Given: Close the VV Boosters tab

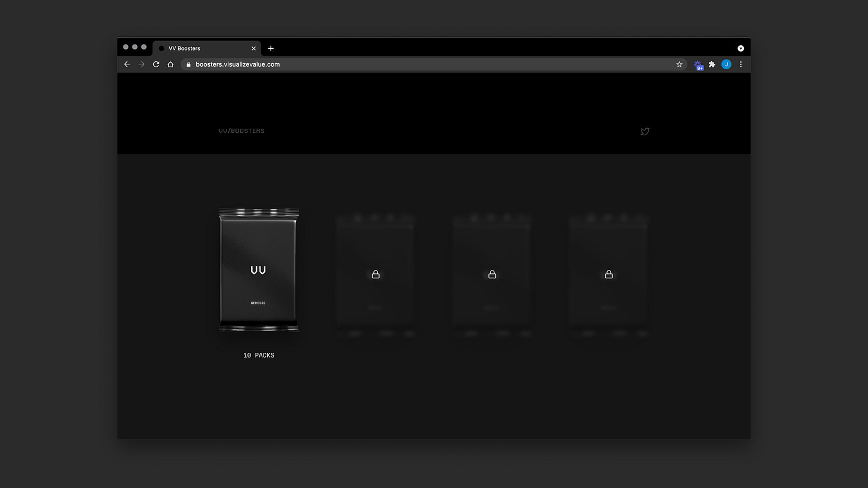Looking at the screenshot, I should [254, 48].
